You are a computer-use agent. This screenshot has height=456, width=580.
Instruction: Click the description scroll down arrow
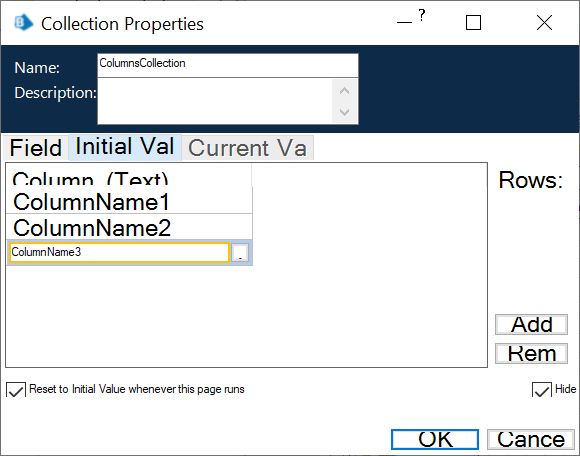click(344, 112)
